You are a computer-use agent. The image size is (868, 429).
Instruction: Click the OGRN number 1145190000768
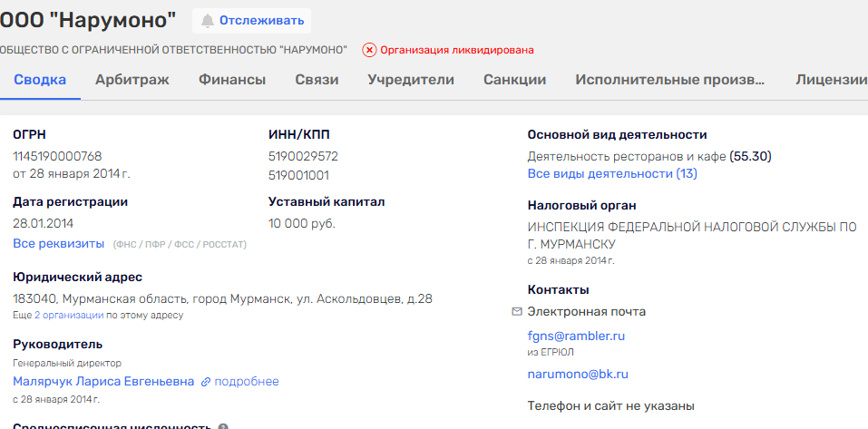coord(57,157)
